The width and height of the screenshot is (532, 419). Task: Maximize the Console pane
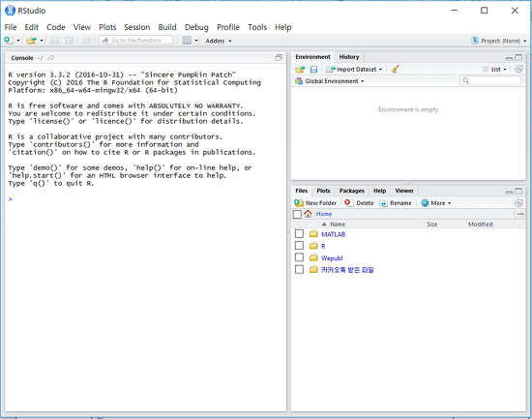point(279,58)
